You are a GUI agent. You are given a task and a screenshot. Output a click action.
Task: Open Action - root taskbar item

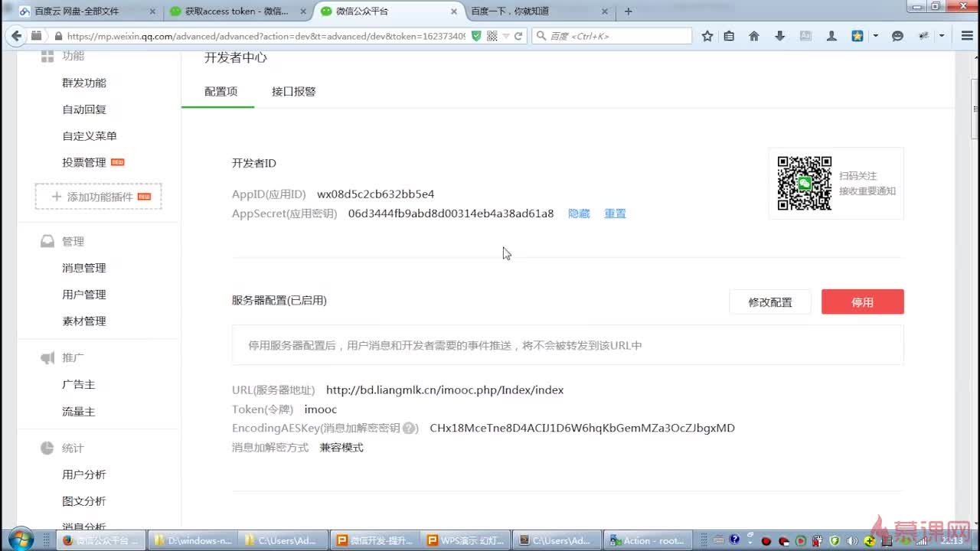648,540
